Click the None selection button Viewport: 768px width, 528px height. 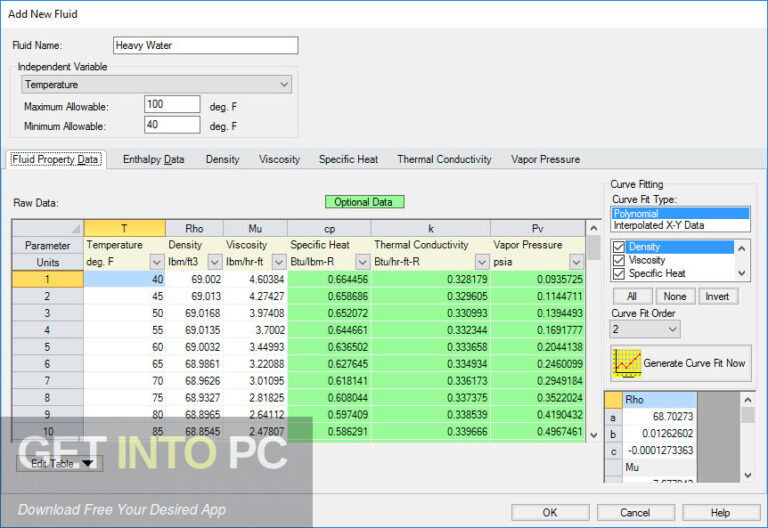pos(674,296)
